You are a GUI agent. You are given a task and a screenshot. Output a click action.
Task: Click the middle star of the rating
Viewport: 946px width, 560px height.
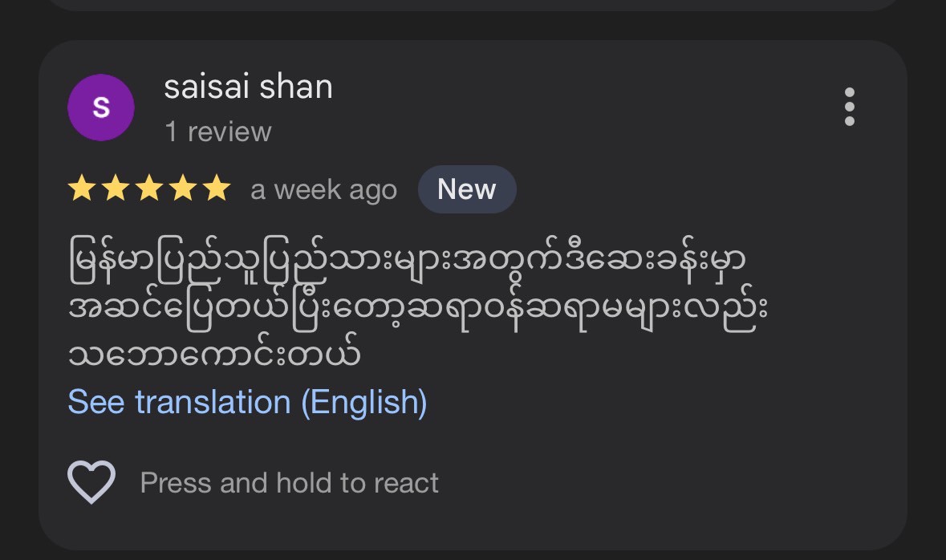(x=149, y=189)
